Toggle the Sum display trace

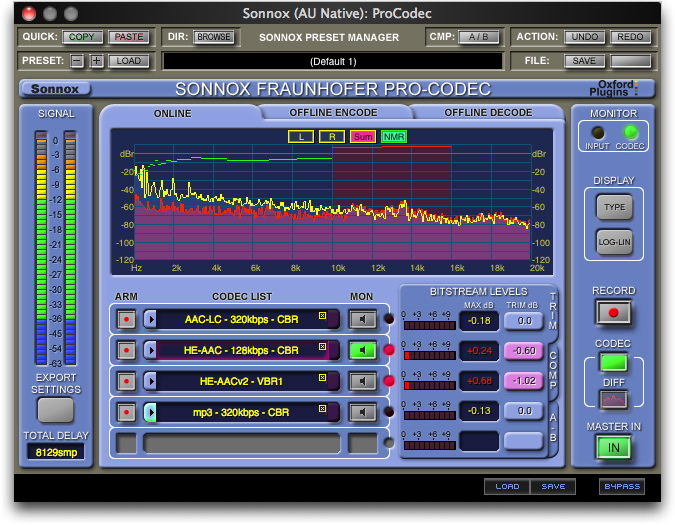[363, 137]
